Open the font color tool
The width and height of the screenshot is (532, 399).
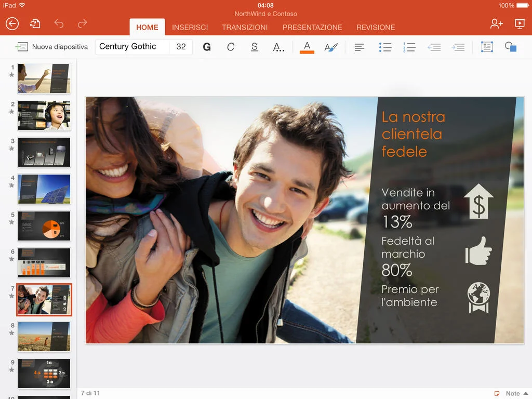[x=306, y=47]
